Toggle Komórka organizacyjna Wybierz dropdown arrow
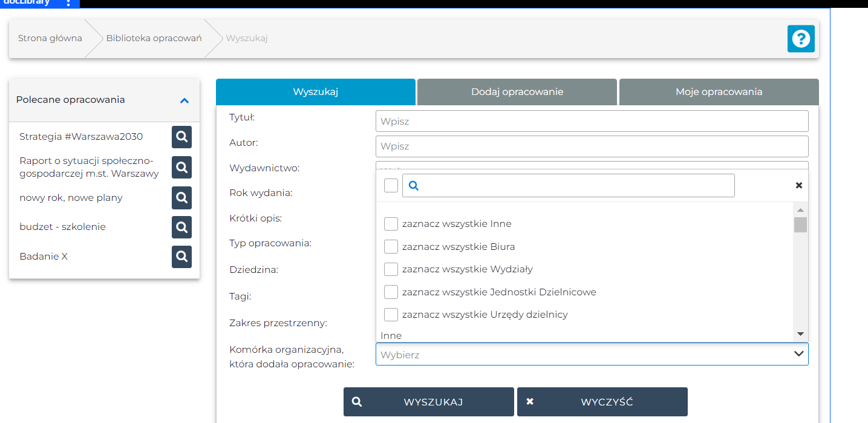 (x=798, y=354)
